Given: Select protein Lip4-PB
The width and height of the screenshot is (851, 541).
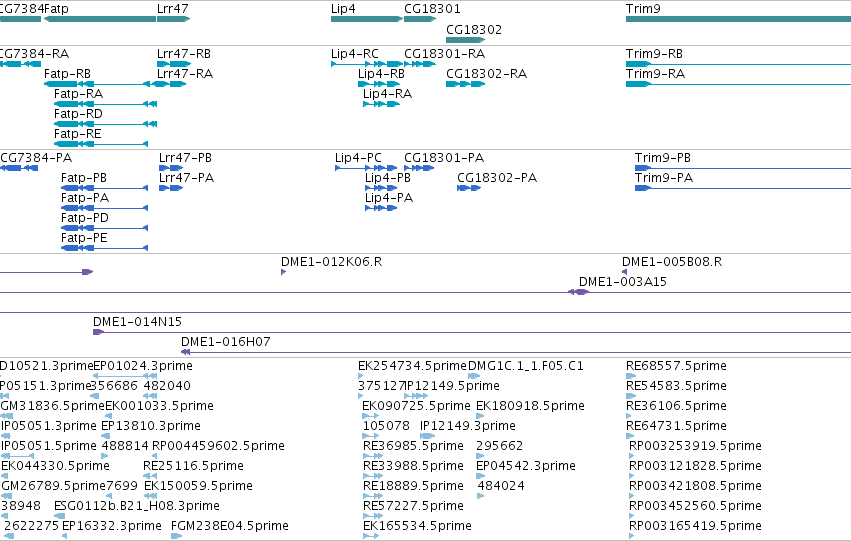Looking at the screenshot, I should click(x=381, y=188).
